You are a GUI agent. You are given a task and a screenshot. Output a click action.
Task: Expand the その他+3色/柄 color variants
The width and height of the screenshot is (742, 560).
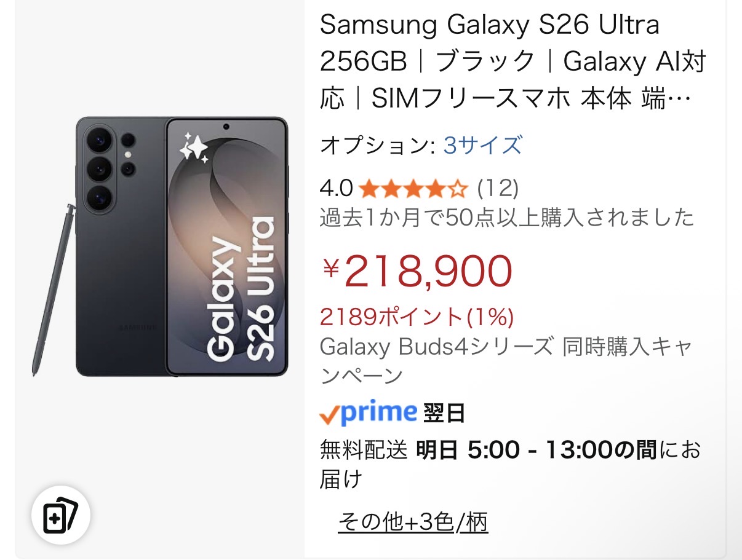point(413,523)
